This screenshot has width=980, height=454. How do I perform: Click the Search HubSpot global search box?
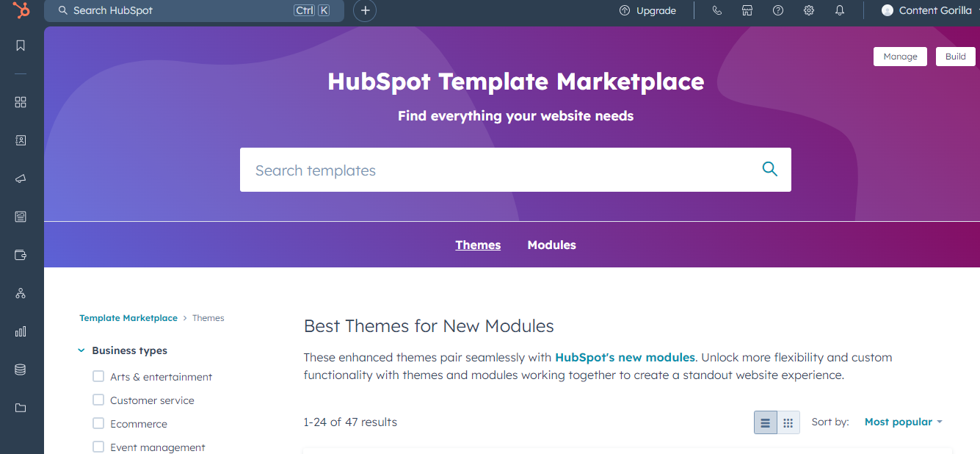194,10
